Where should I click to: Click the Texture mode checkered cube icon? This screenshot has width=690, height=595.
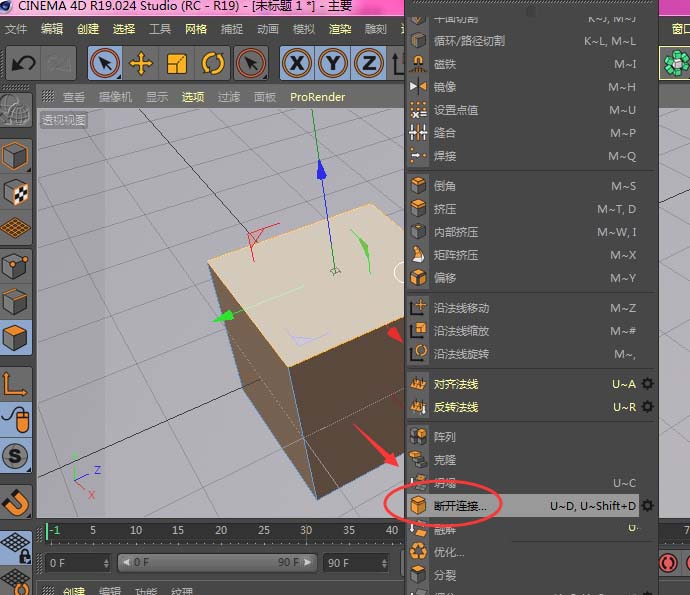pyautogui.click(x=16, y=193)
